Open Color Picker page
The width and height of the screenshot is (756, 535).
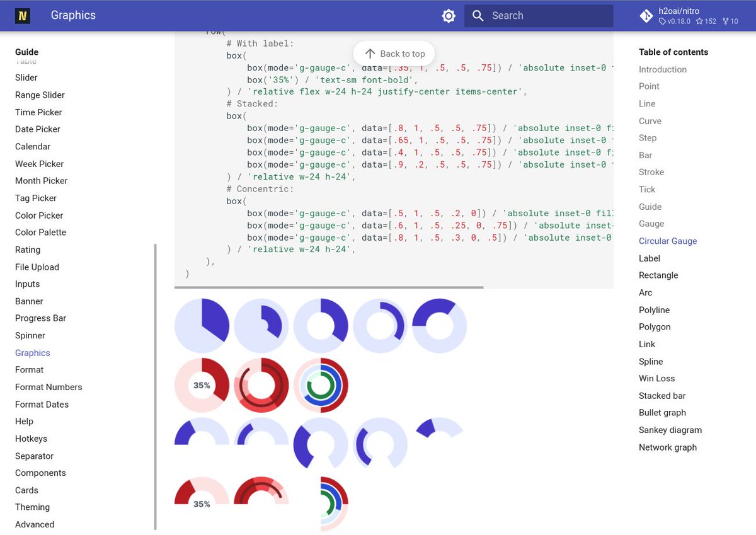coord(39,216)
